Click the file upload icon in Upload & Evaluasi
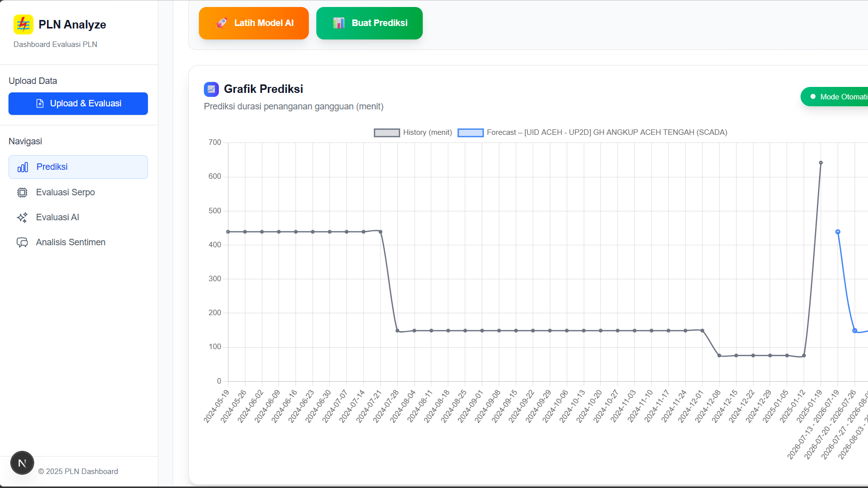Viewport: 868px width, 488px height. (40, 103)
